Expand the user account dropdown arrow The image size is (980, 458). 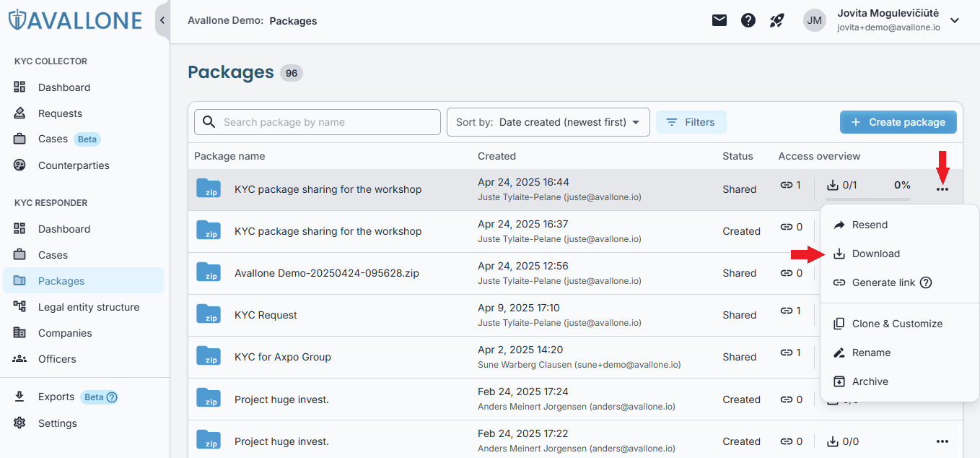point(955,20)
